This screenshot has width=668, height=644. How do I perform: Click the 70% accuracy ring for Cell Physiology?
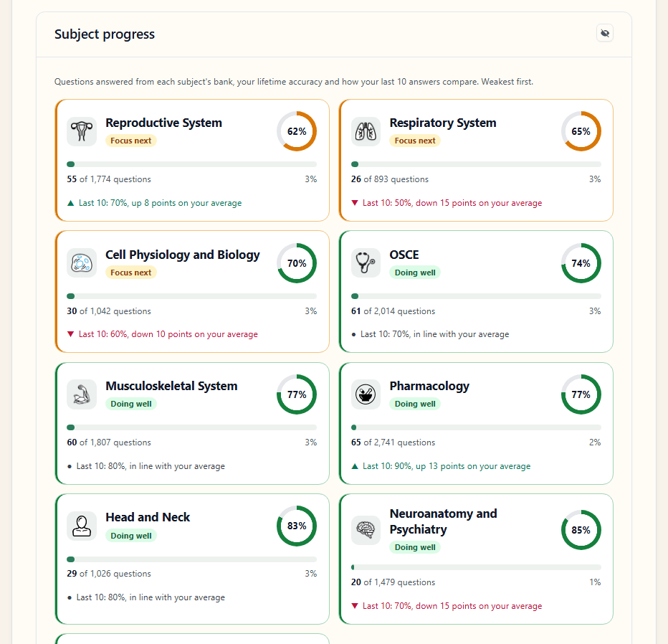click(x=297, y=263)
